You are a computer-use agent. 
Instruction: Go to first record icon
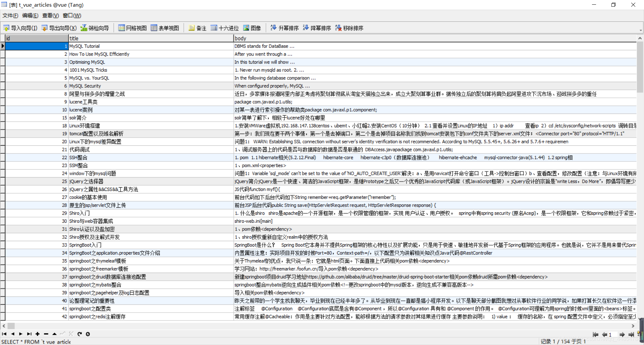click(x=4, y=334)
